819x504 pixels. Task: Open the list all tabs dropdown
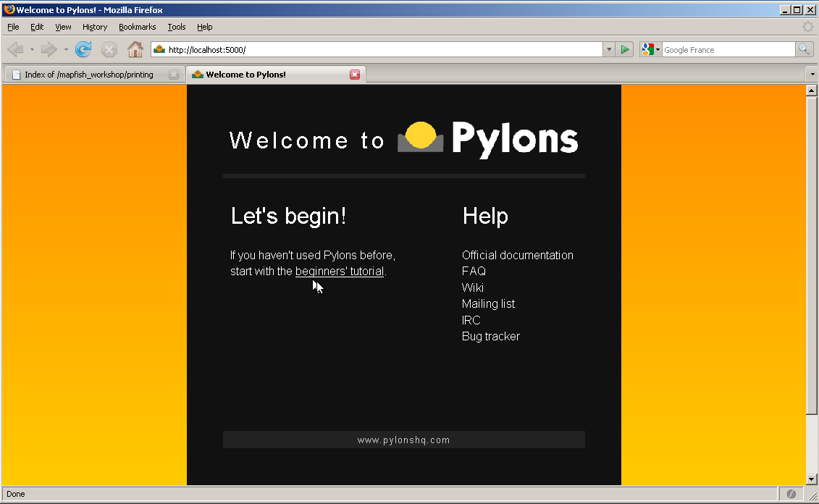coord(812,74)
